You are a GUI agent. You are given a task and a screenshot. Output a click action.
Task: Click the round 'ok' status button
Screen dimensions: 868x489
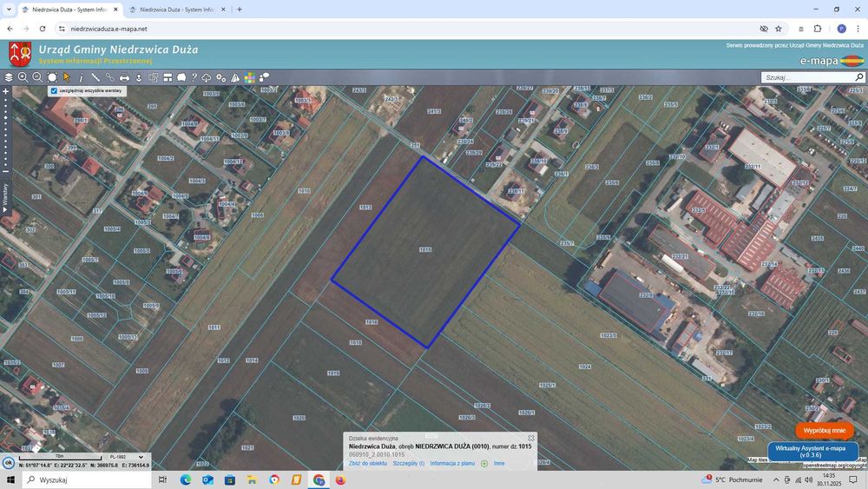point(8,462)
